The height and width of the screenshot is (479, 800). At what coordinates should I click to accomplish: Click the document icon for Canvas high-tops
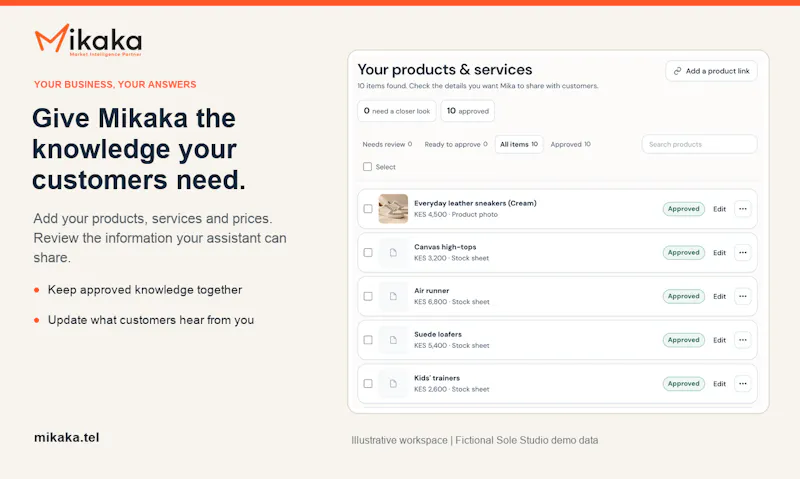393,253
